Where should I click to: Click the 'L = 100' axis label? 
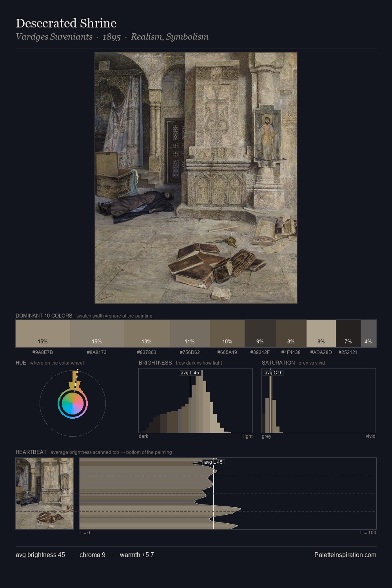pos(368,533)
